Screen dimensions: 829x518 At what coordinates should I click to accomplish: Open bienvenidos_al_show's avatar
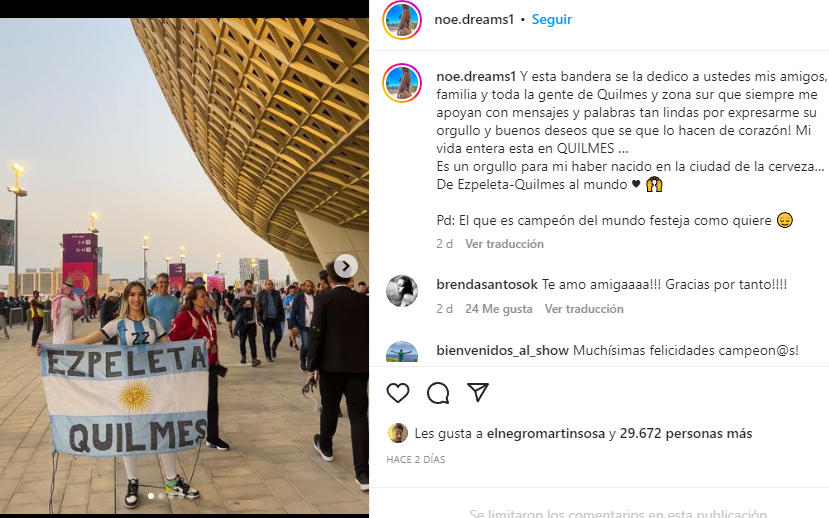(402, 352)
